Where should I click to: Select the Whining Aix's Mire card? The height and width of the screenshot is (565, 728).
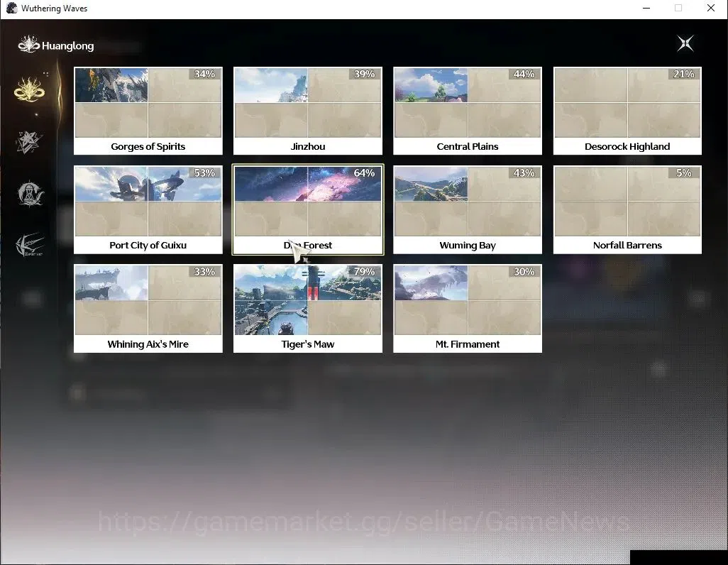148,309
